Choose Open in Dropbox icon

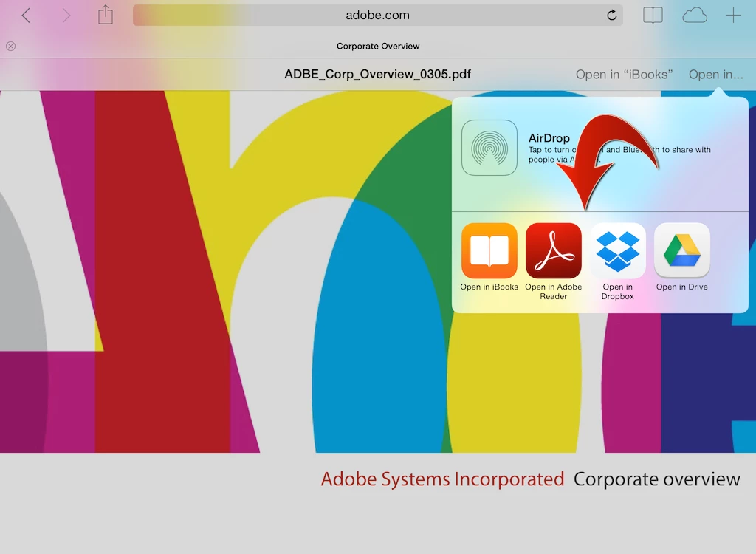click(618, 250)
